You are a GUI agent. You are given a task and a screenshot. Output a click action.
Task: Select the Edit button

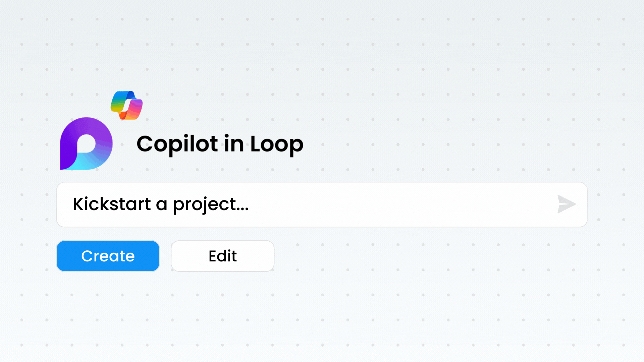tap(222, 256)
